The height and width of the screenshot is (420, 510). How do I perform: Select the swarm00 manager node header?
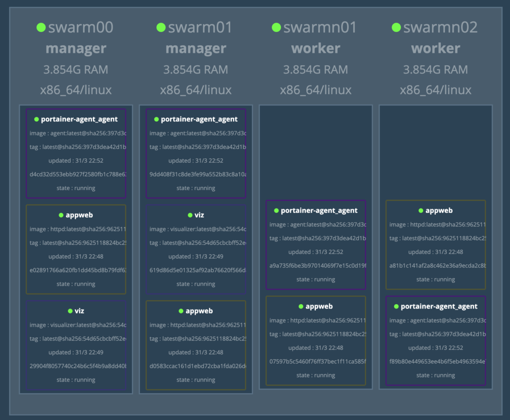[76, 48]
